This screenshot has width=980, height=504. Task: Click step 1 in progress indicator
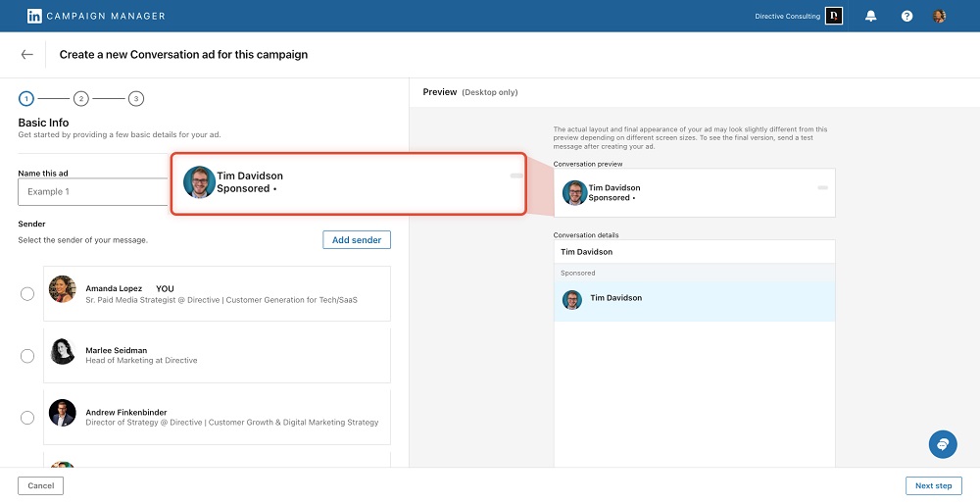tap(26, 98)
